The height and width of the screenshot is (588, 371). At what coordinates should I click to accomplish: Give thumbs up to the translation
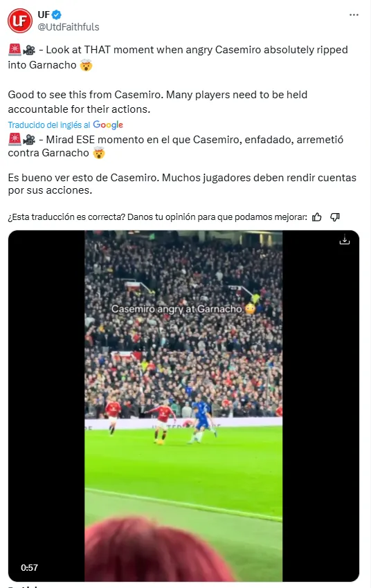point(317,217)
